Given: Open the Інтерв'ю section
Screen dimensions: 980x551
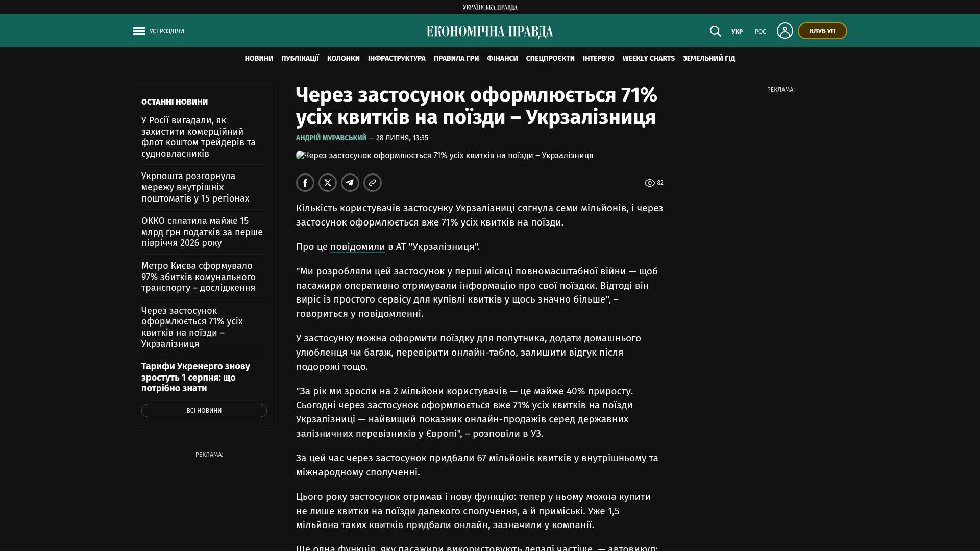Looking at the screenshot, I should pos(599,59).
